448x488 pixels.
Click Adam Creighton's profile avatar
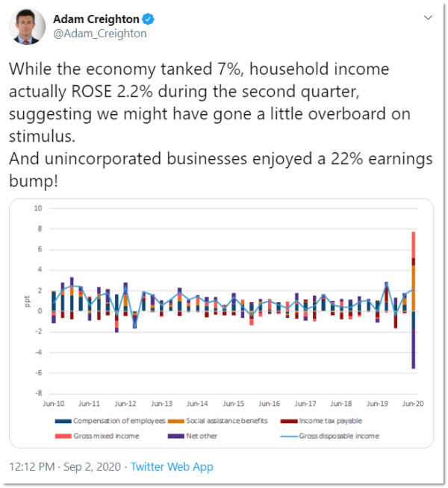point(27,27)
